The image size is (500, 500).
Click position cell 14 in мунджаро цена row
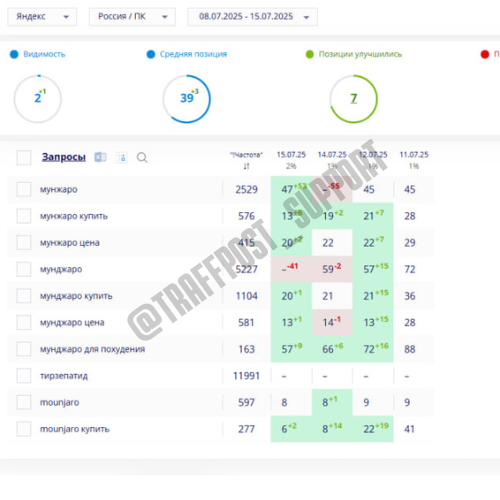332,323
